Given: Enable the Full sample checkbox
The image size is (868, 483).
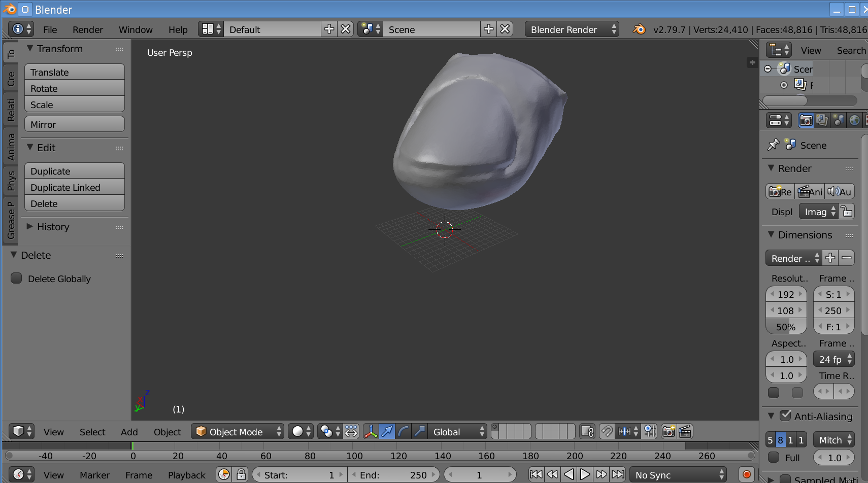Looking at the screenshot, I should (x=774, y=458).
